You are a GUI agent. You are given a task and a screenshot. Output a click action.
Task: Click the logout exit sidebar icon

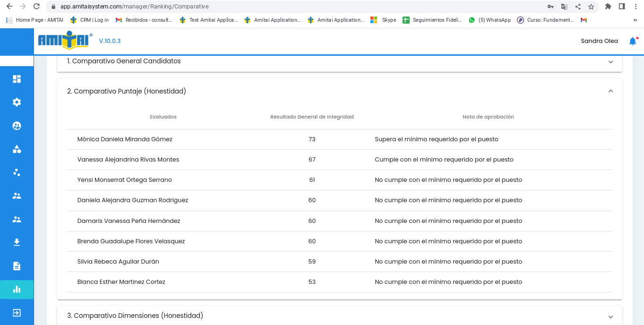[x=17, y=313]
